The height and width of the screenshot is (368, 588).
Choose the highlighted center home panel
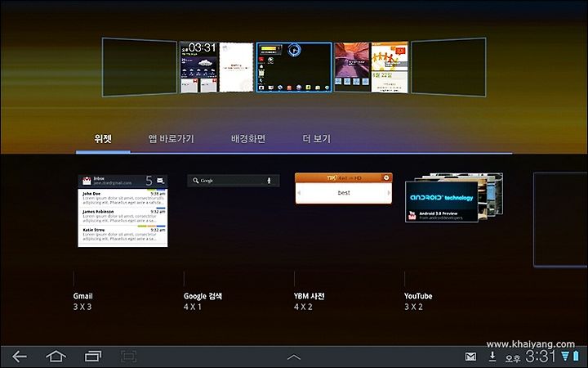(x=294, y=67)
